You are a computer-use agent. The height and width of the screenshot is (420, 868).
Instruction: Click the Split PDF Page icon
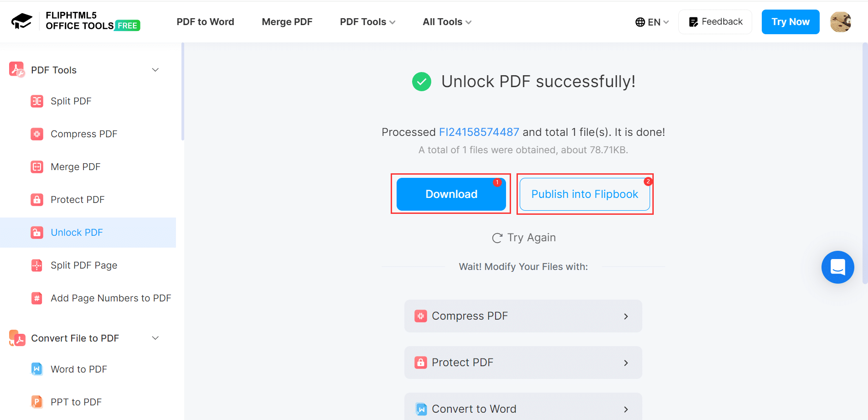(37, 265)
